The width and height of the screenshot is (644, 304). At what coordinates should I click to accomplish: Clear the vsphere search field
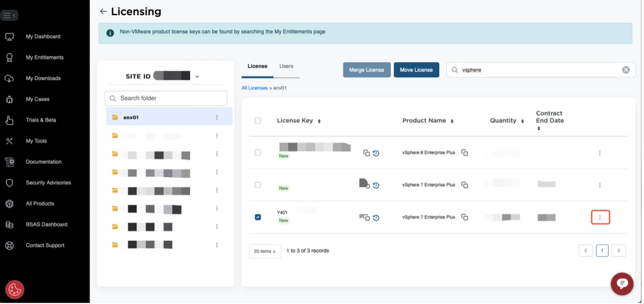(626, 70)
